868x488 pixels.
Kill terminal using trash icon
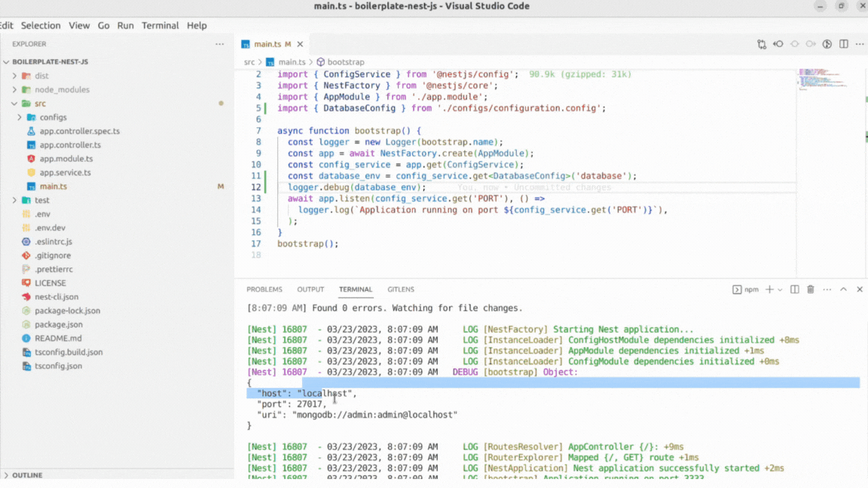pyautogui.click(x=811, y=289)
